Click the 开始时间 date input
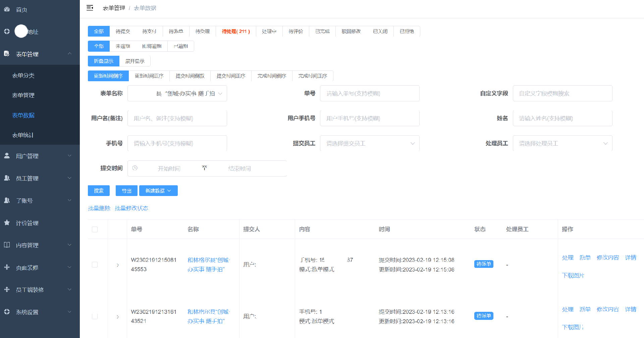The width and height of the screenshot is (644, 338). 169,168
